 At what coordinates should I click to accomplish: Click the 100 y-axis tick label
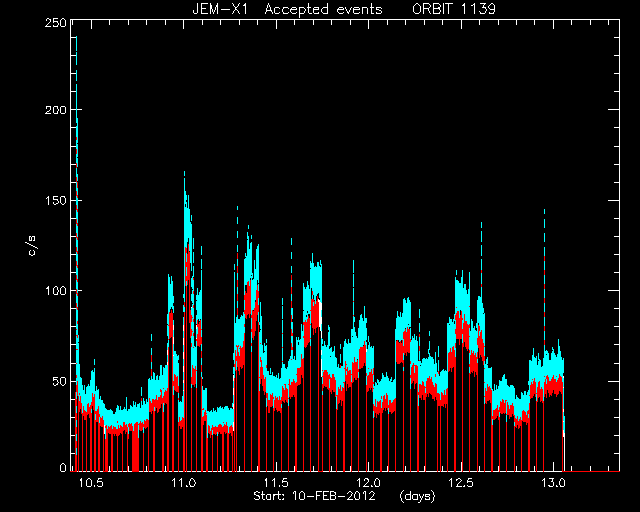55,291
